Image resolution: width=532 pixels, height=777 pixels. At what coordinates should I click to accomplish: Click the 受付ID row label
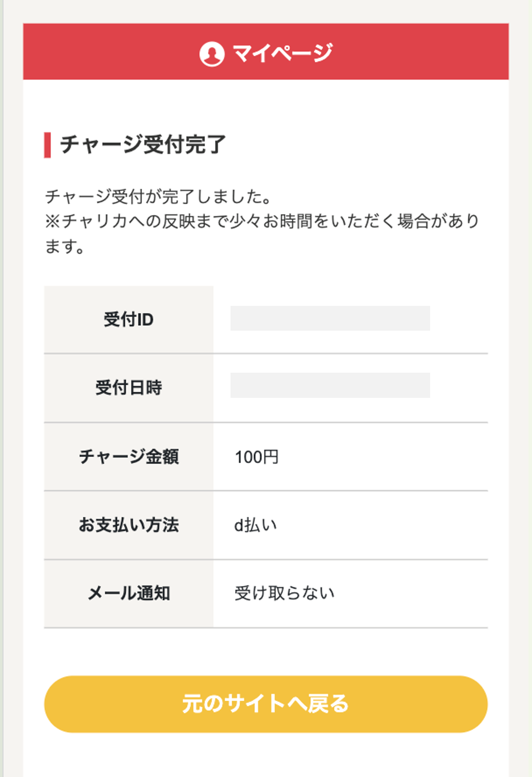(x=129, y=320)
